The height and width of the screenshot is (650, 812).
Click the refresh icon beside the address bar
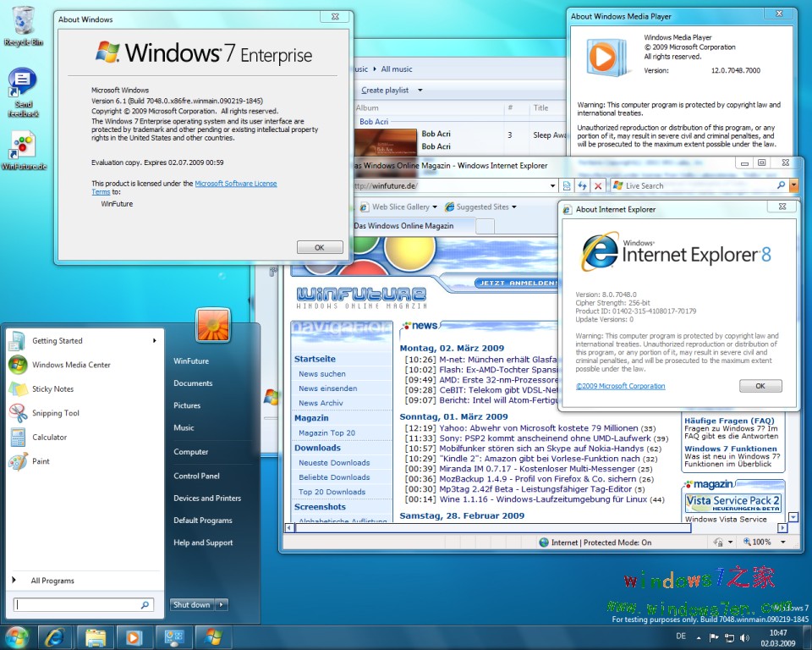582,185
